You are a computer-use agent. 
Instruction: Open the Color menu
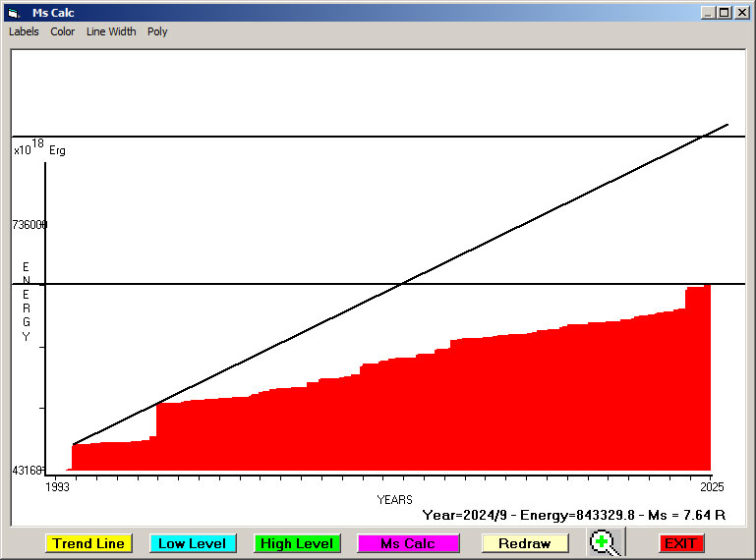pos(63,31)
